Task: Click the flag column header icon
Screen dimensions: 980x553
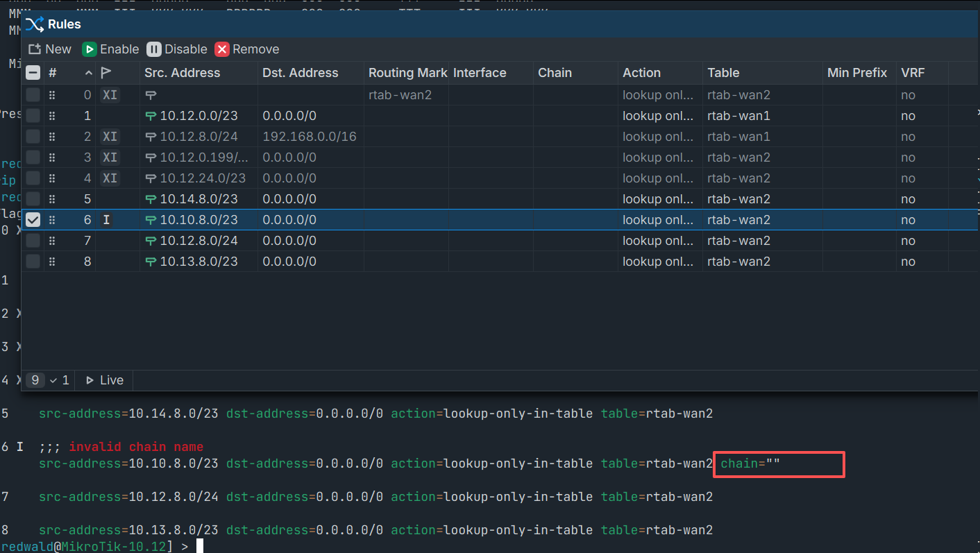Action: [106, 73]
